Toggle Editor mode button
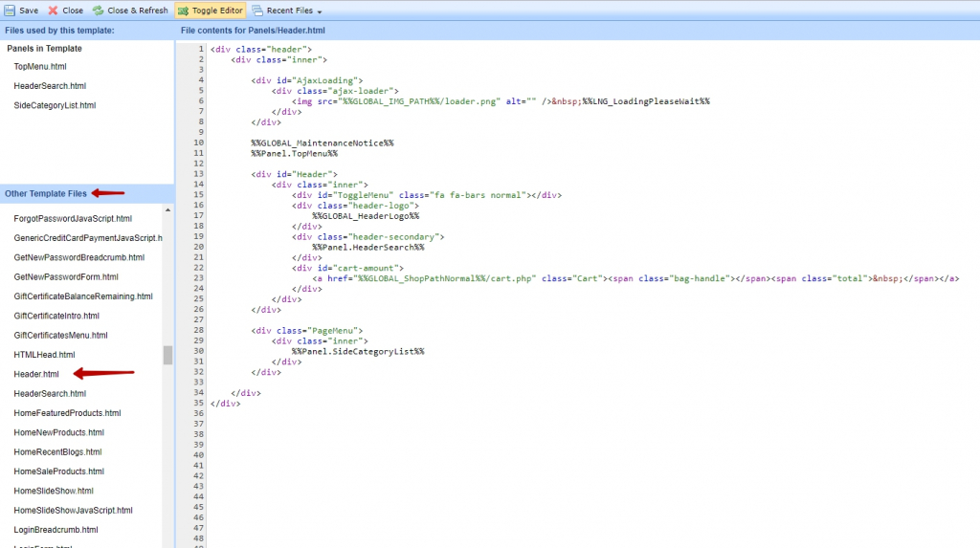The width and height of the screenshot is (980, 548). 211,11
